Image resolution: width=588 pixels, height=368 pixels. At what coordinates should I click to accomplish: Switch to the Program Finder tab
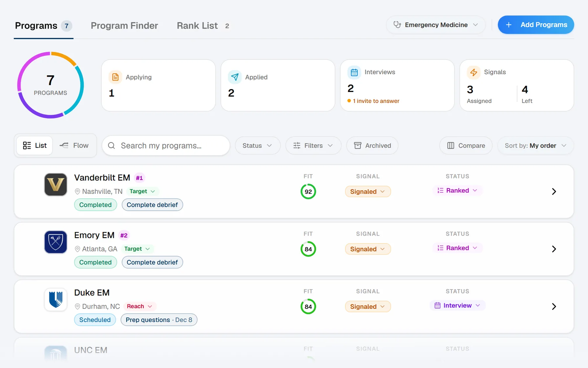pyautogui.click(x=124, y=26)
